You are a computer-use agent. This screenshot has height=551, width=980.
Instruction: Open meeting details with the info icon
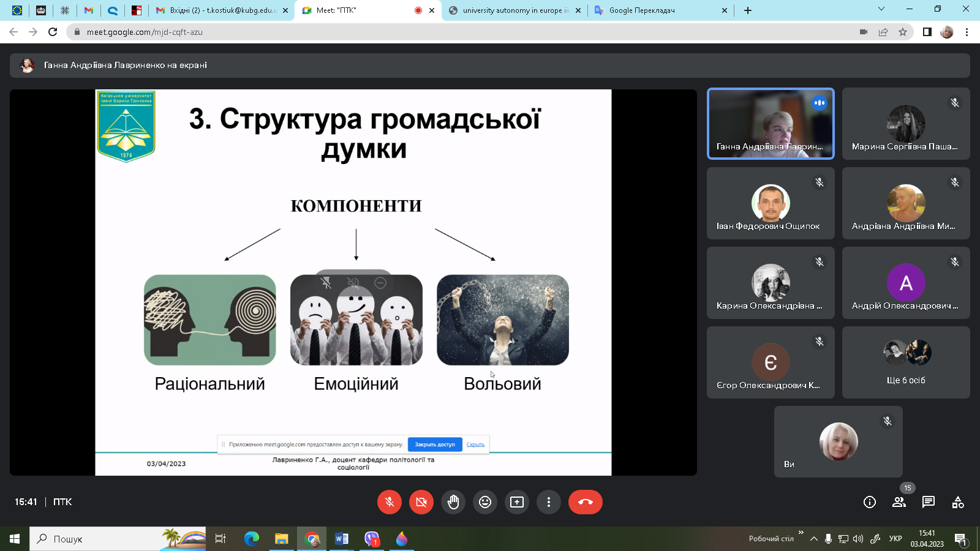coord(869,502)
